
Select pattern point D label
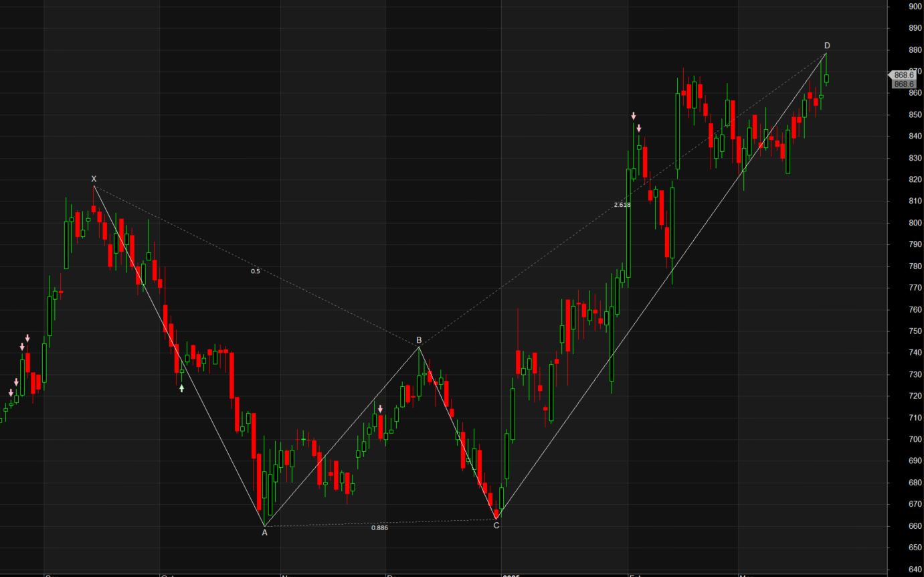click(x=827, y=45)
